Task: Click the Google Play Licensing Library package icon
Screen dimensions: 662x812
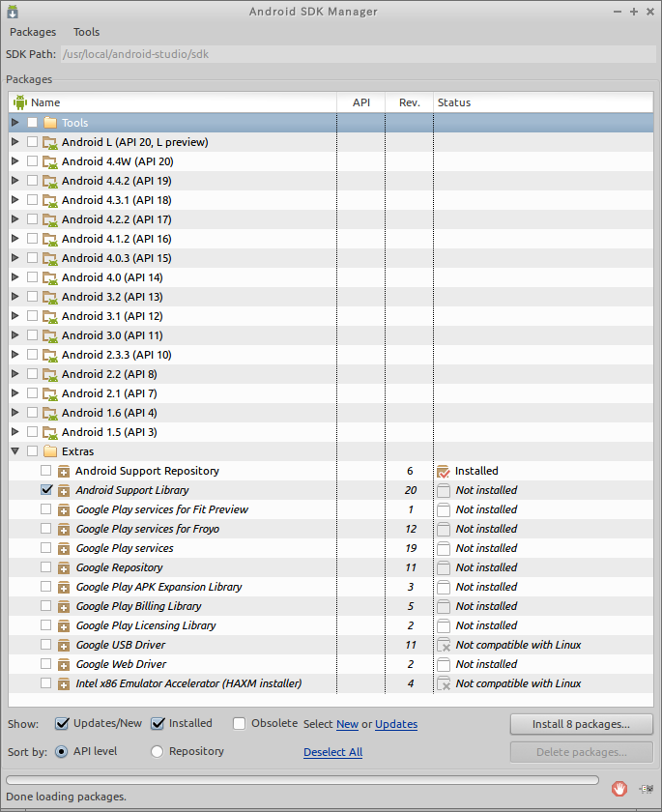Action: [x=64, y=626]
